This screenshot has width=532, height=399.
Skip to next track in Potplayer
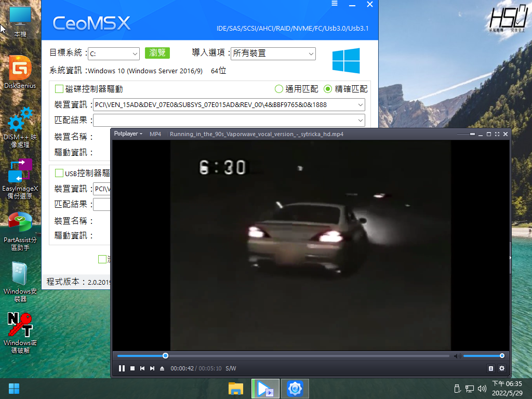click(x=152, y=368)
